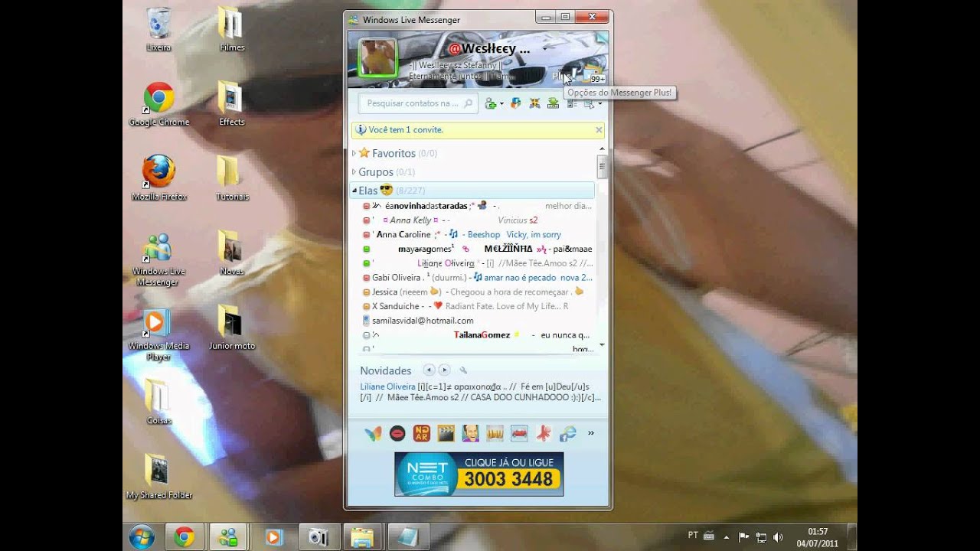This screenshot has height=551, width=980.
Task: Click the search magnifier icon
Action: [469, 103]
